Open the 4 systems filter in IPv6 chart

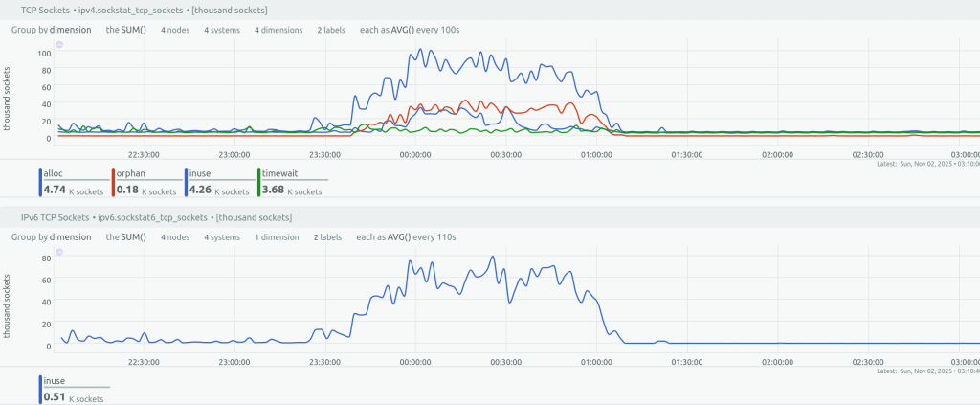(221, 236)
